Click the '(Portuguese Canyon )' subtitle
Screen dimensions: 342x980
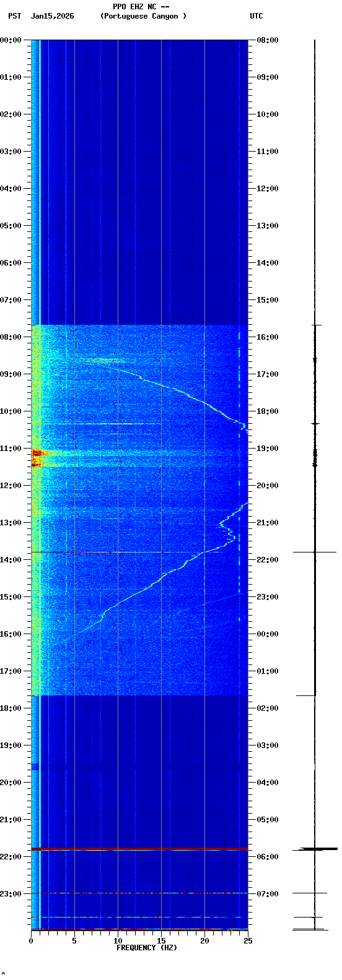pyautogui.click(x=143, y=16)
